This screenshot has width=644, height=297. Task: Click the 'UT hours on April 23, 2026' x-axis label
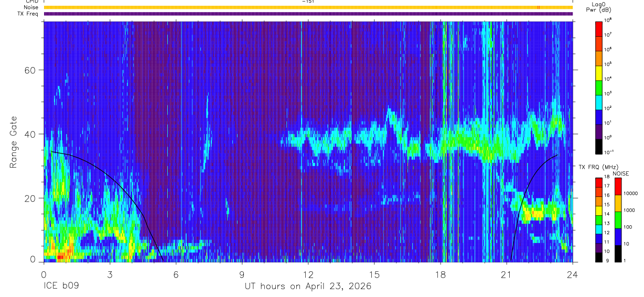pos(308,287)
